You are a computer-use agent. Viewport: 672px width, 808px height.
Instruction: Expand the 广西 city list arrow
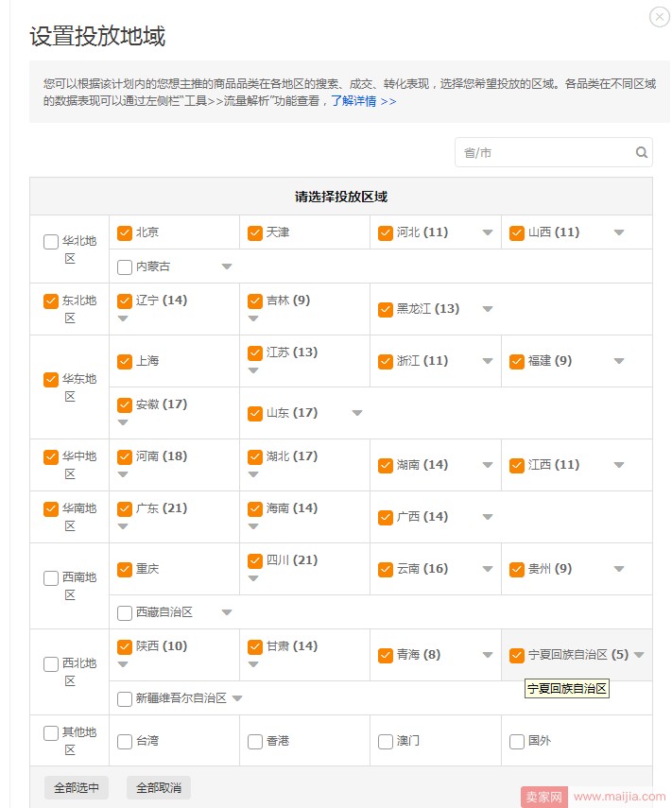pos(488,517)
